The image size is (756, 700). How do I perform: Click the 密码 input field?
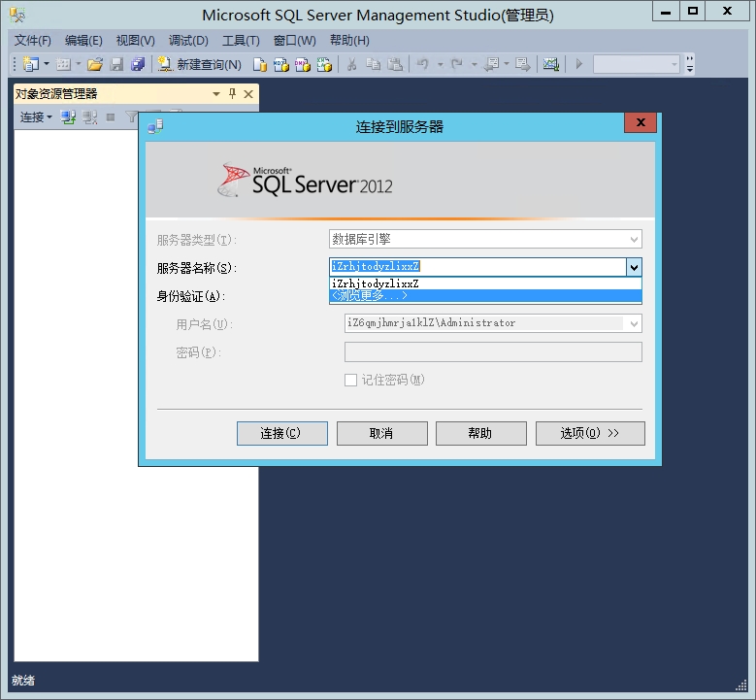[493, 352]
